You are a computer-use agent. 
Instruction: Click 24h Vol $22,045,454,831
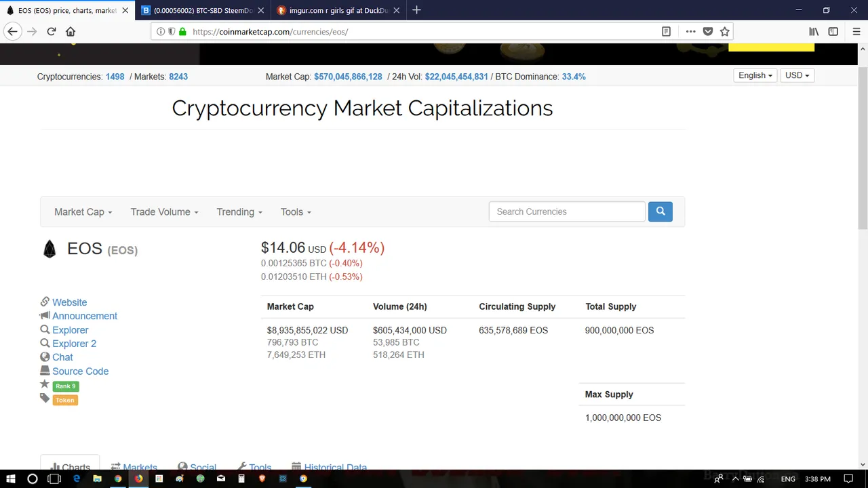456,77
